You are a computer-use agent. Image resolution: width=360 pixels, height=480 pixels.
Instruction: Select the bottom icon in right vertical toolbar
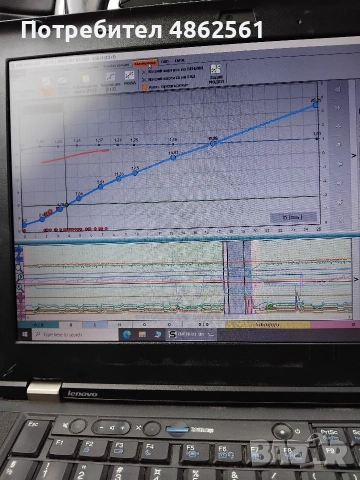340,220
